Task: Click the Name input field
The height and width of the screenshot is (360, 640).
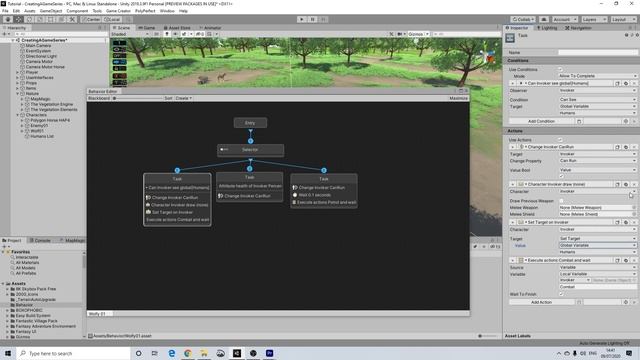Action: [598, 52]
